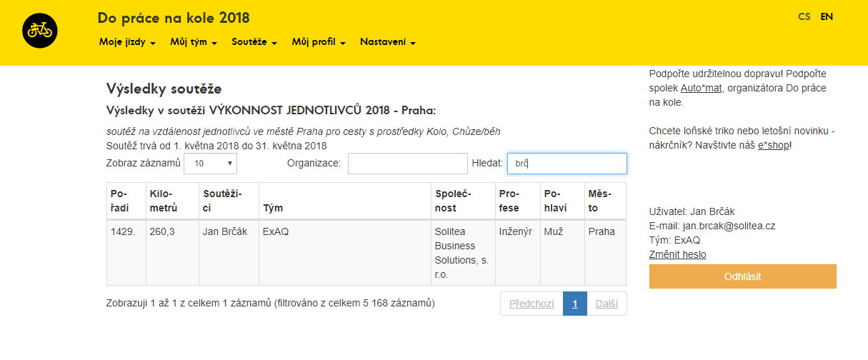Go to page 1 in pagination
Image resolution: width=868 pixels, height=360 pixels.
click(575, 304)
